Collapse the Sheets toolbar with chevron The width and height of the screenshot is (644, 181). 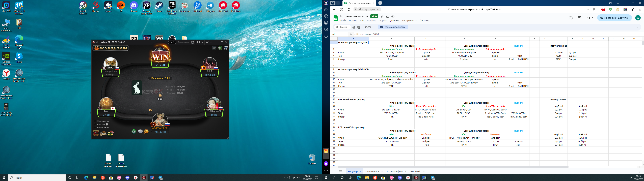(x=636, y=27)
